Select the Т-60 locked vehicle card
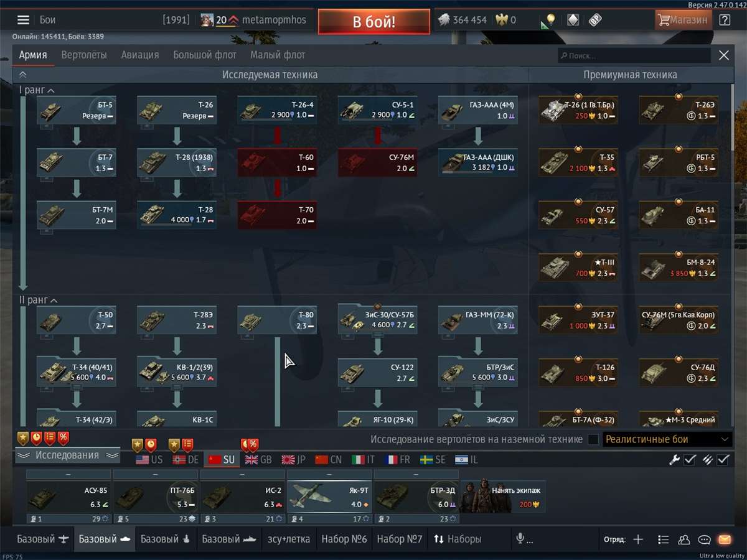Image resolution: width=747 pixels, height=560 pixels. click(277, 162)
